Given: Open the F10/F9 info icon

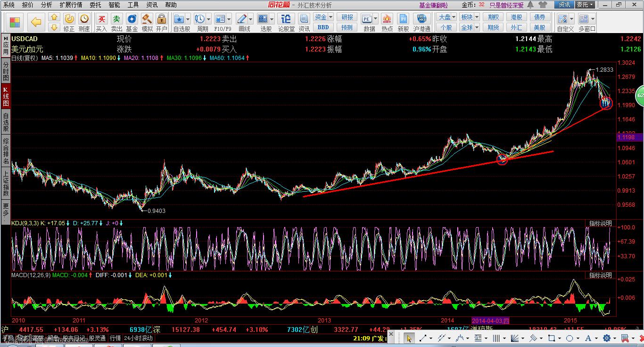Looking at the screenshot, I should click(220, 19).
